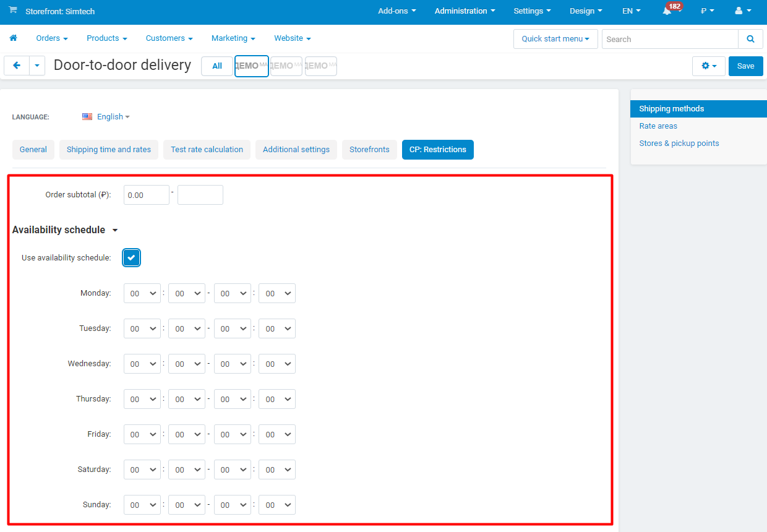767x532 pixels.
Task: Open the Settings menu
Action: tap(532, 11)
